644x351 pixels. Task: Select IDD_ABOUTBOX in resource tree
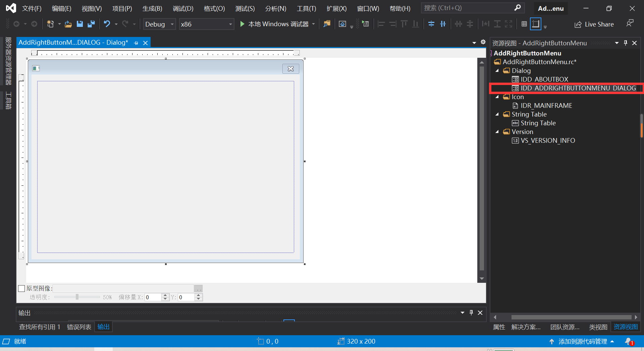(544, 79)
